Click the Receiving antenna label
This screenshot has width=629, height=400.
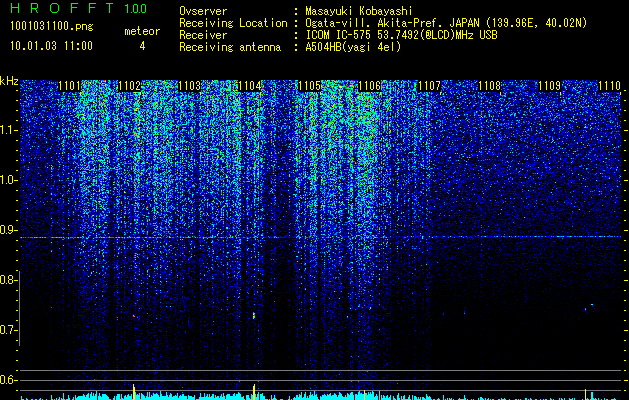pyautogui.click(x=230, y=47)
